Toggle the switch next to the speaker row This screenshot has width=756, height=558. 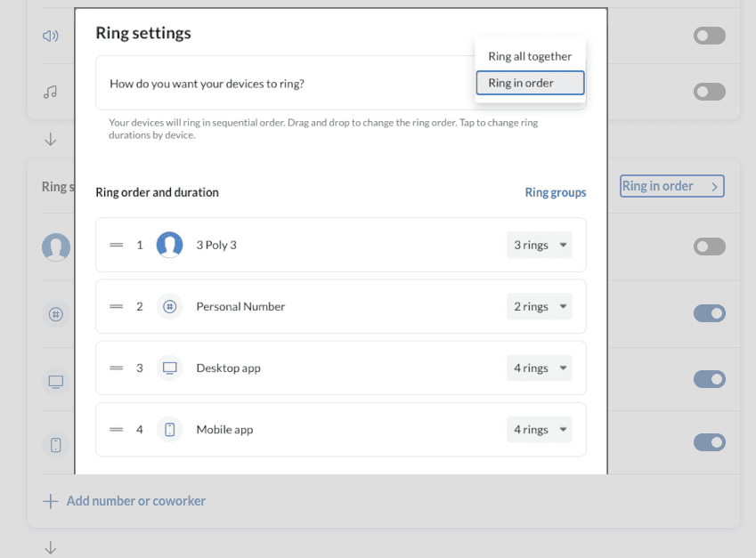[x=709, y=36]
